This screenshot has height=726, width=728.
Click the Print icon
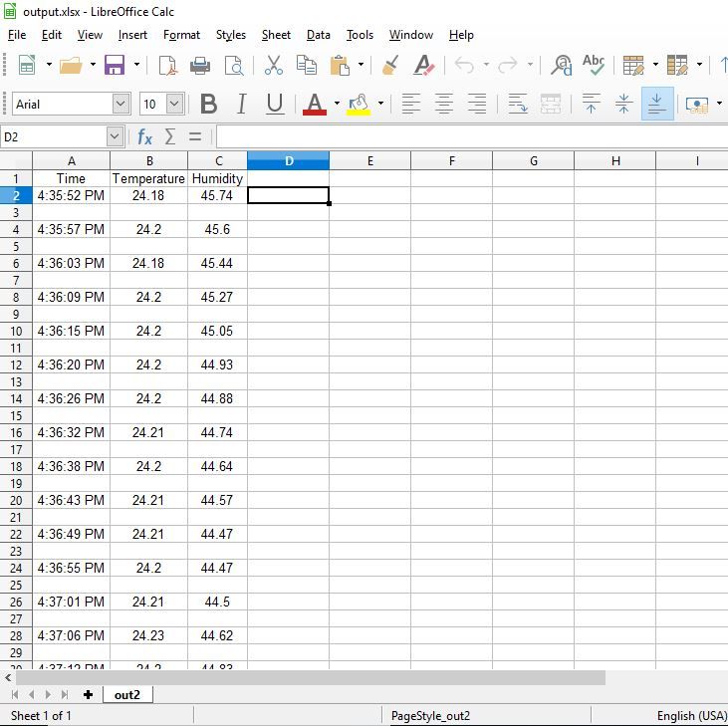click(x=200, y=65)
